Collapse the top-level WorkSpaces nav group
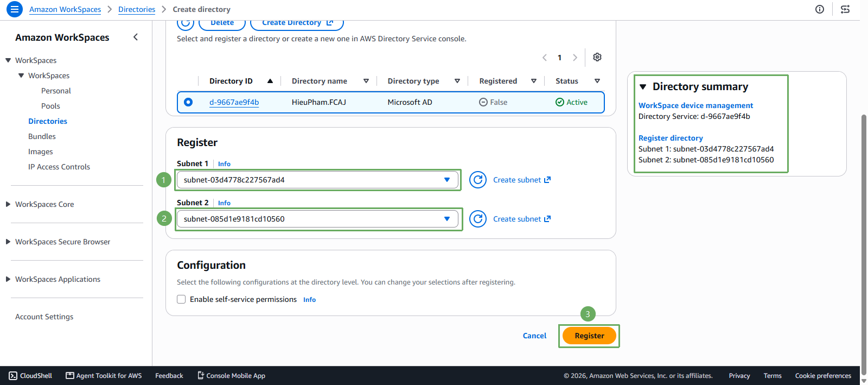This screenshot has width=868, height=385. (8, 60)
